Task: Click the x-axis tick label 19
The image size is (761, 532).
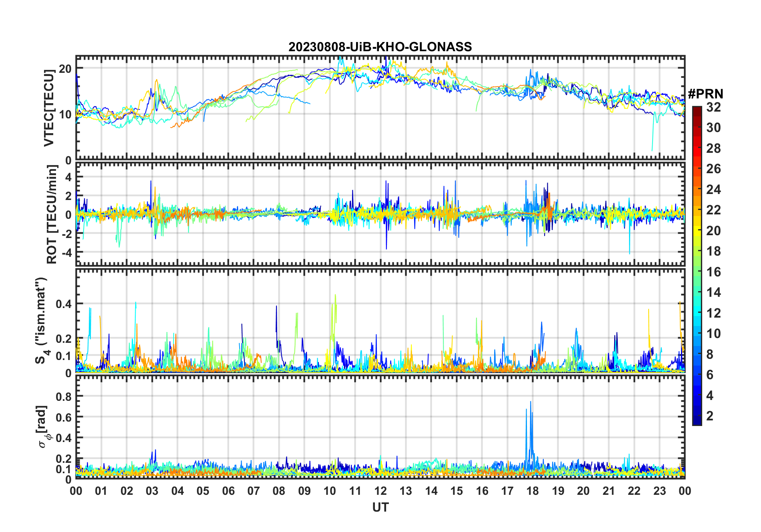Action: click(558, 491)
